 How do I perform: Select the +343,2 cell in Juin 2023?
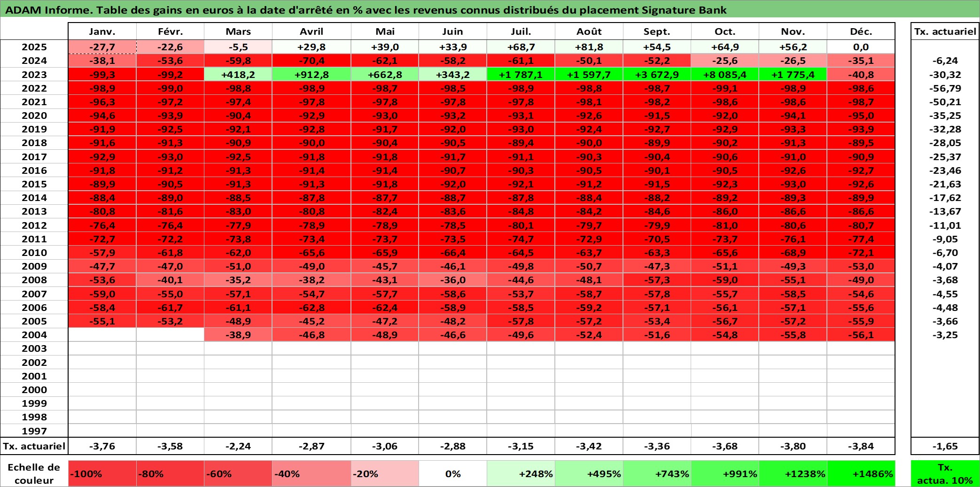453,75
